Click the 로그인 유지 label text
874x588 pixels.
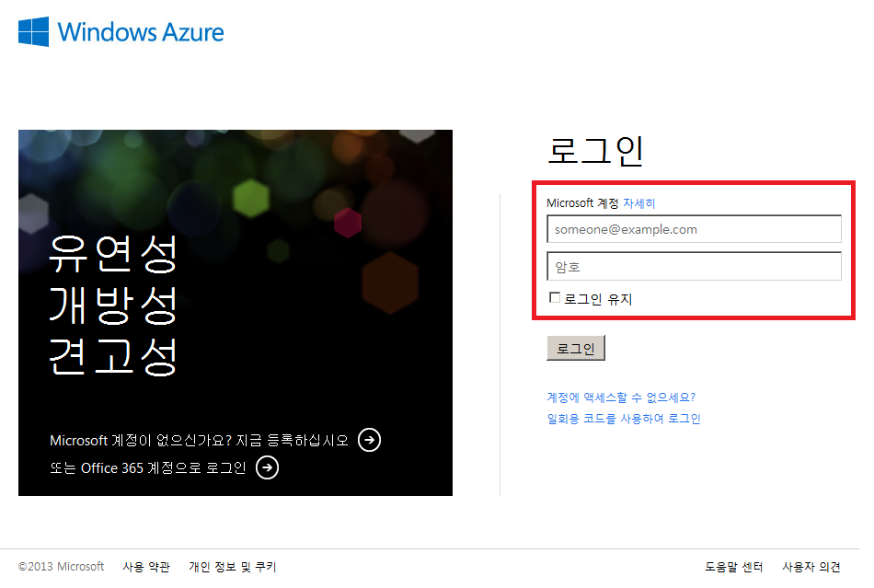point(598,299)
